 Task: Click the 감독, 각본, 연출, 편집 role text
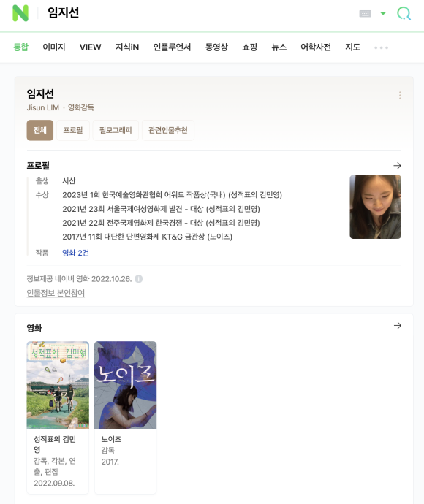click(55, 466)
